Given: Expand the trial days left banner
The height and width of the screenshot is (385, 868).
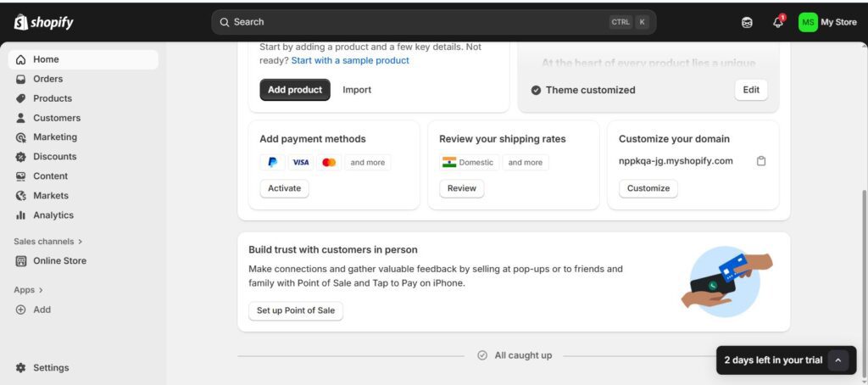Looking at the screenshot, I should tap(837, 360).
